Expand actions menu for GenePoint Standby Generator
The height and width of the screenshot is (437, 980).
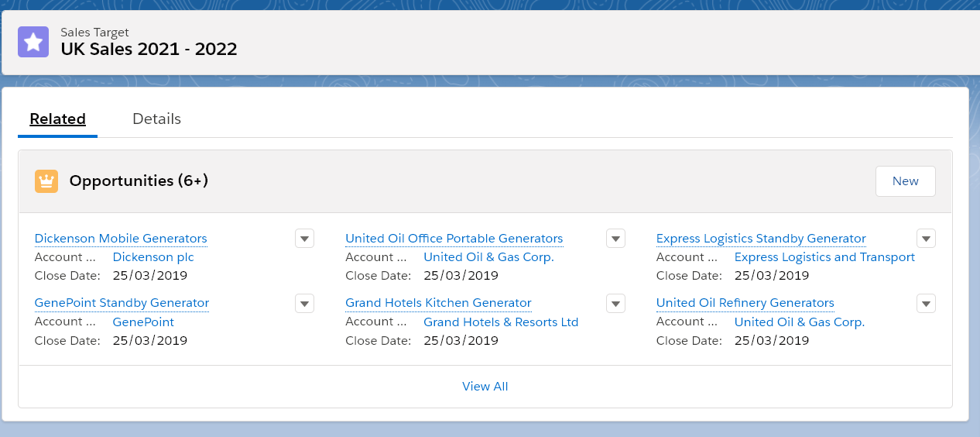(x=304, y=303)
